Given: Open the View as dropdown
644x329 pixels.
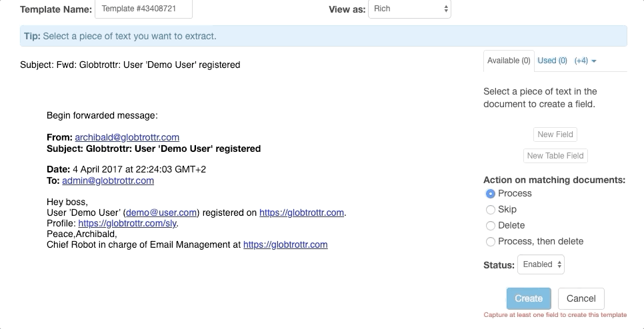Looking at the screenshot, I should [x=409, y=9].
